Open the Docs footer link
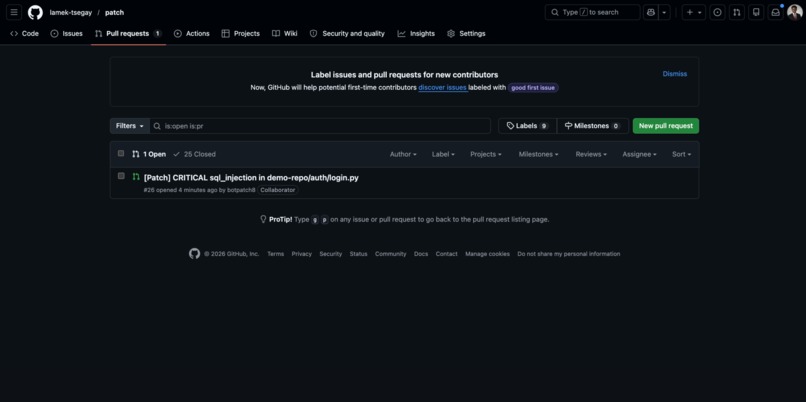Viewport: 806px width, 402px height. click(421, 254)
